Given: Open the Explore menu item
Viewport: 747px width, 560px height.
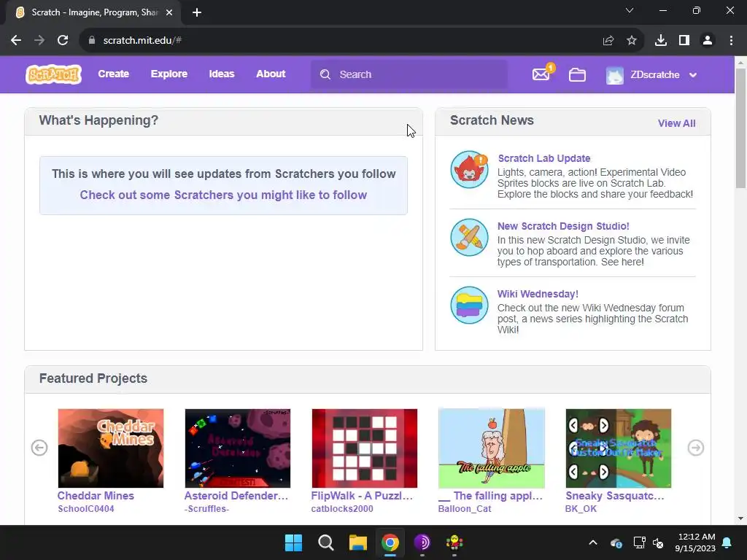Looking at the screenshot, I should [169, 74].
